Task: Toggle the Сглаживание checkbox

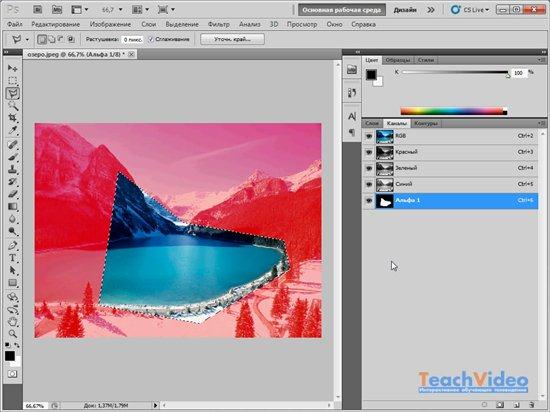Action: (x=151, y=39)
